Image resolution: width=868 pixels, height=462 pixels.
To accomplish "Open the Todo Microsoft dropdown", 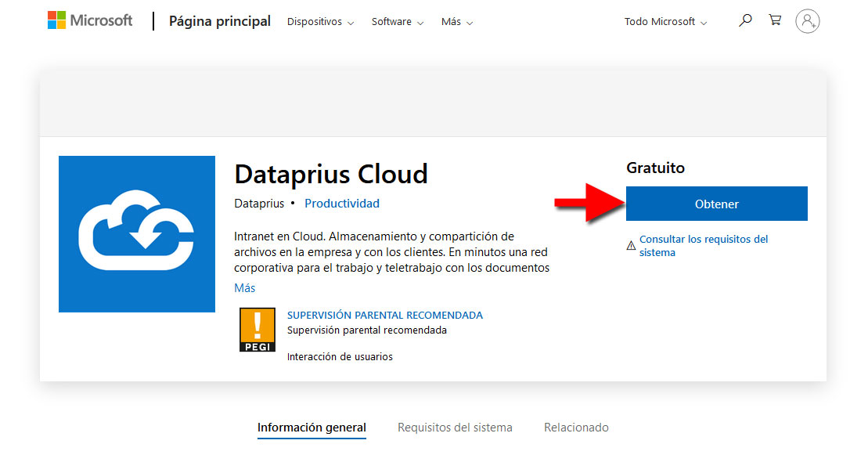I will [x=666, y=22].
